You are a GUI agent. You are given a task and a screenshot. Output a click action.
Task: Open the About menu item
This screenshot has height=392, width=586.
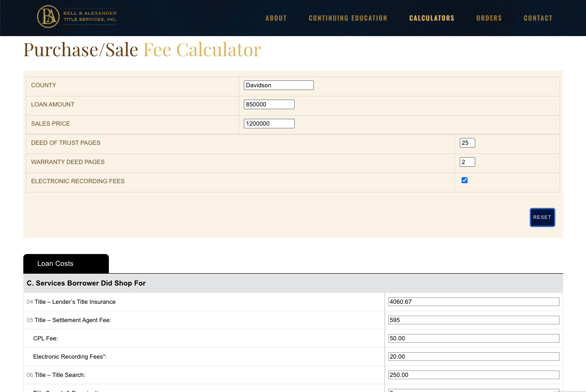click(276, 18)
